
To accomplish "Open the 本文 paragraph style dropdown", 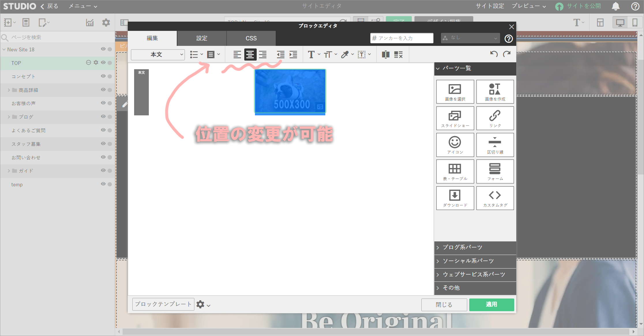I will 158,55.
